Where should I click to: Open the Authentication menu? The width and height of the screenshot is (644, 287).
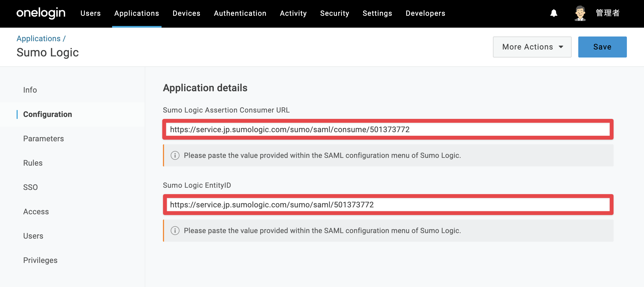click(240, 13)
